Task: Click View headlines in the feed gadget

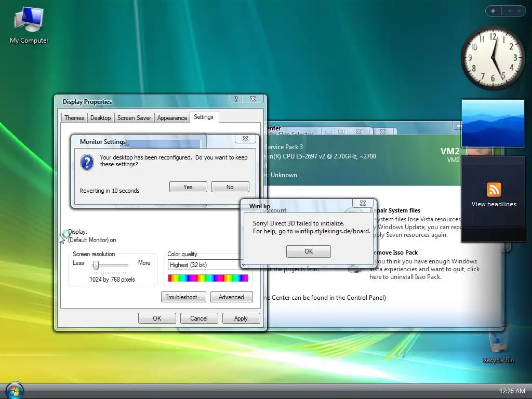Action: 494,204
